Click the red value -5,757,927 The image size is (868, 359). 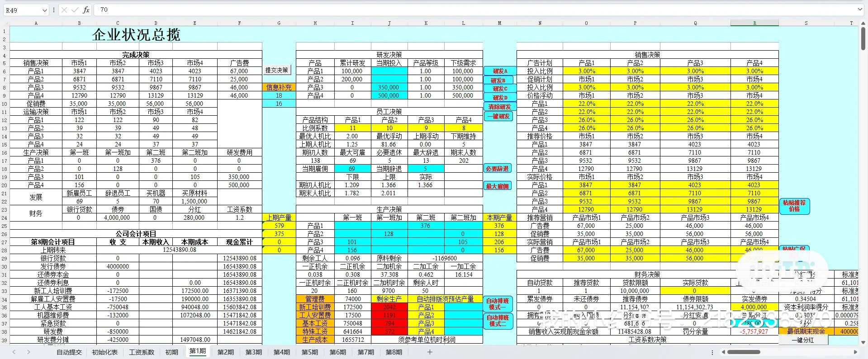click(754, 331)
